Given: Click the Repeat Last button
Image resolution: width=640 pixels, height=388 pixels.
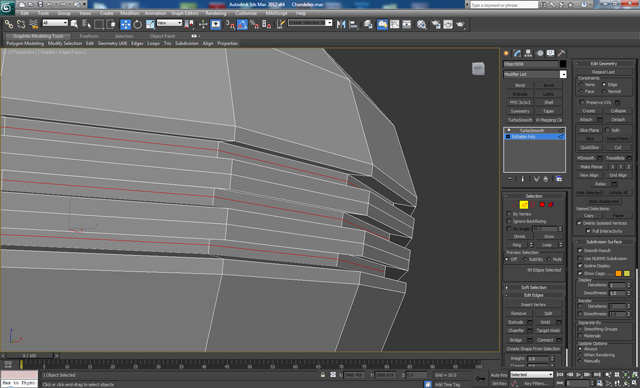Looking at the screenshot, I should [604, 72].
